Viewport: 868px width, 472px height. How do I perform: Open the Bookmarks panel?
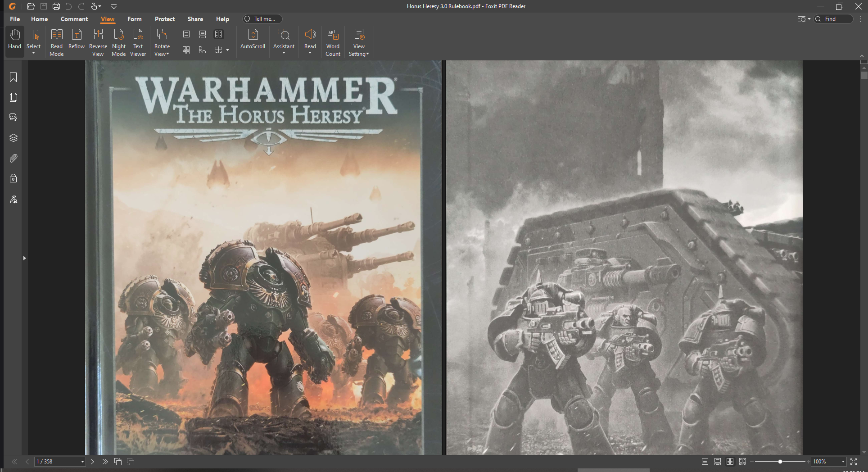coord(14,77)
